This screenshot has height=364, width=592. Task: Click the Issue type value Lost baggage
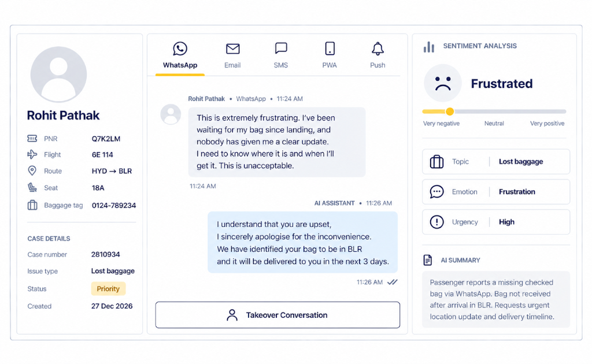(113, 271)
